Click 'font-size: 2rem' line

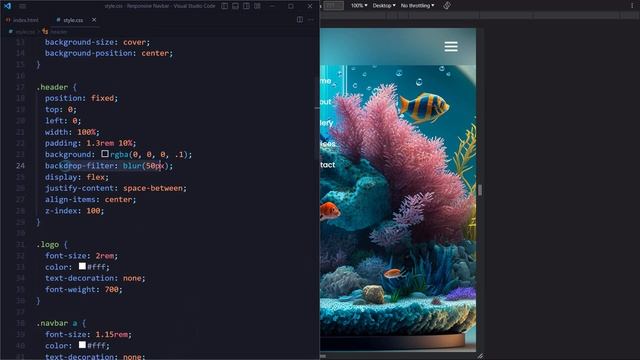(x=81, y=256)
